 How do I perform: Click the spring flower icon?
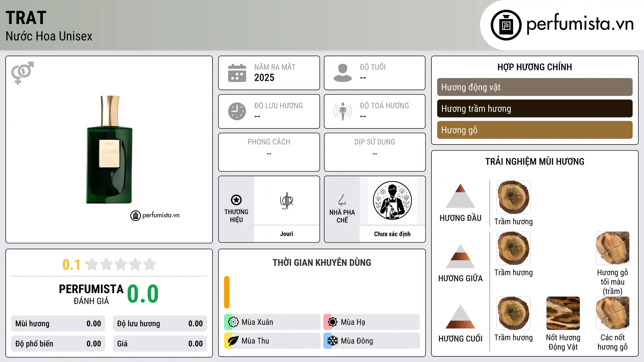tap(233, 322)
